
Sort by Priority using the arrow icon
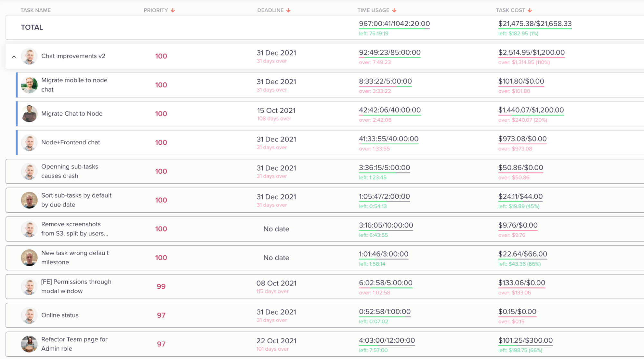pos(173,10)
